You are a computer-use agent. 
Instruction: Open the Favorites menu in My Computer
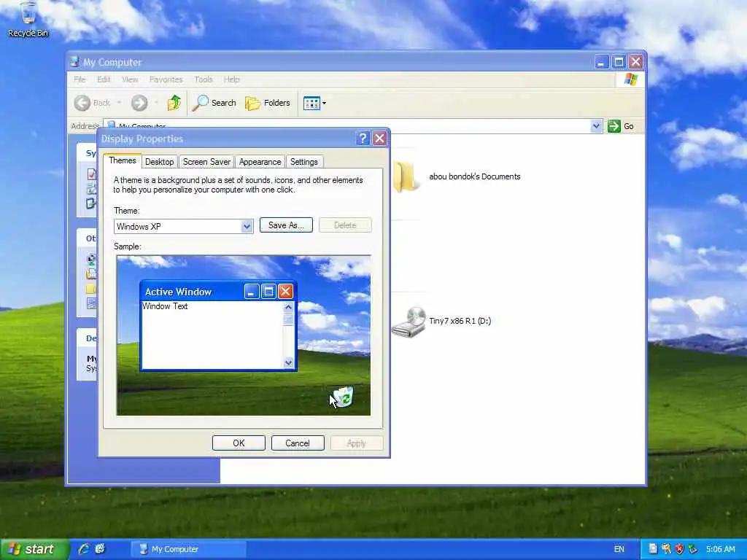166,79
